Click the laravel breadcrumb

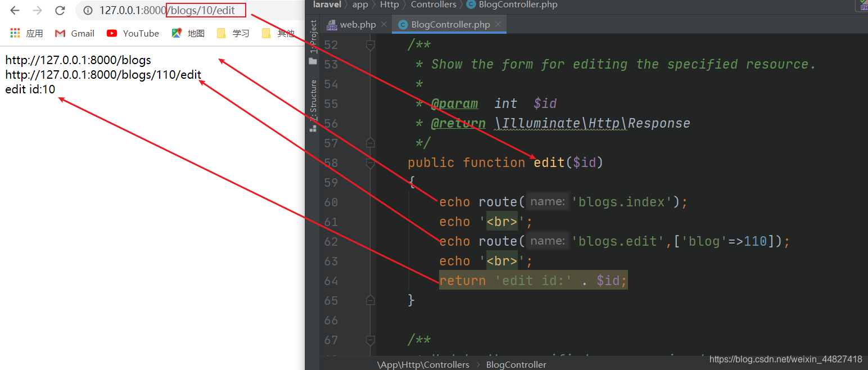point(327,4)
